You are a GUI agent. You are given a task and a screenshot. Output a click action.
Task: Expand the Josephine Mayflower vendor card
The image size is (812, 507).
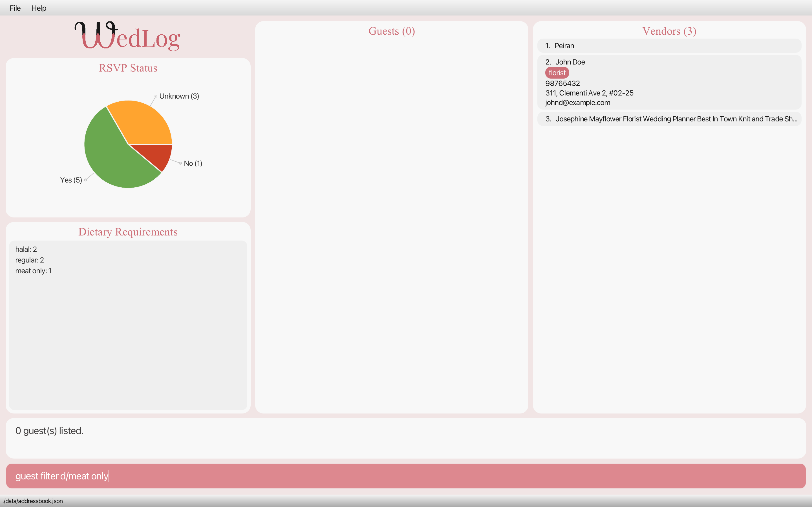point(669,119)
